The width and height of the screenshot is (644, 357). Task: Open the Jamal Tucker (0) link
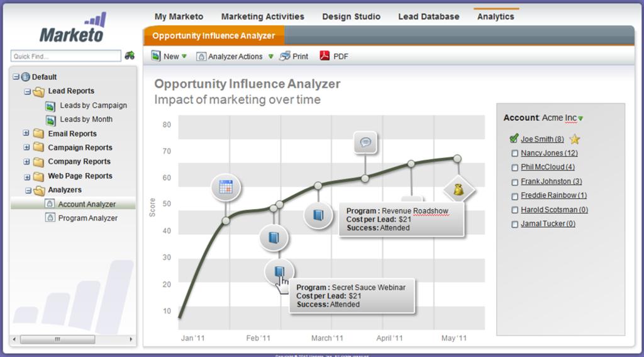coord(548,224)
